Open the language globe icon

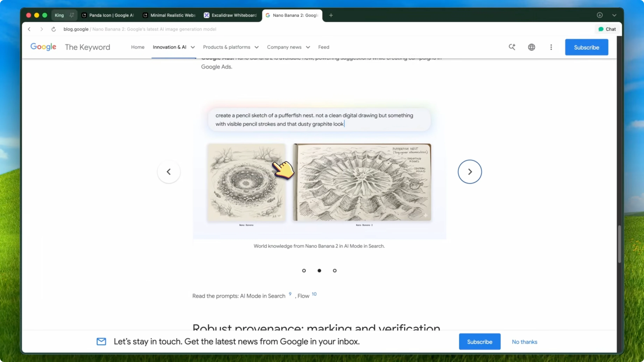tap(532, 47)
